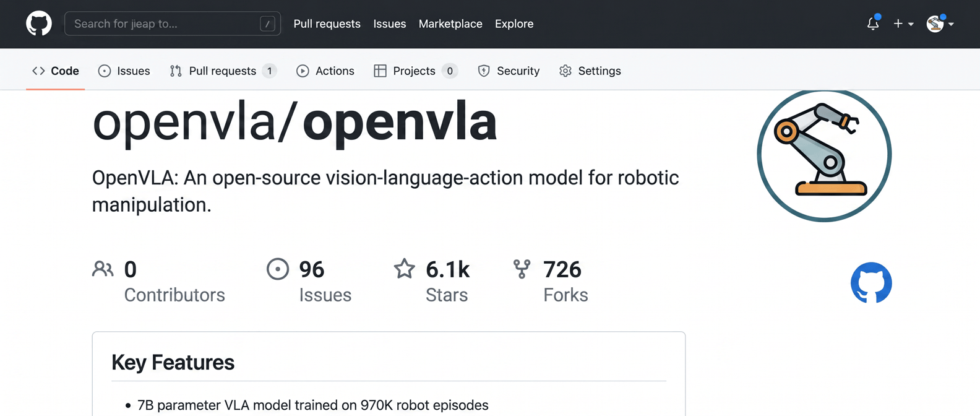Click the robot arm repository avatar
This screenshot has height=416, width=980.
click(x=824, y=155)
